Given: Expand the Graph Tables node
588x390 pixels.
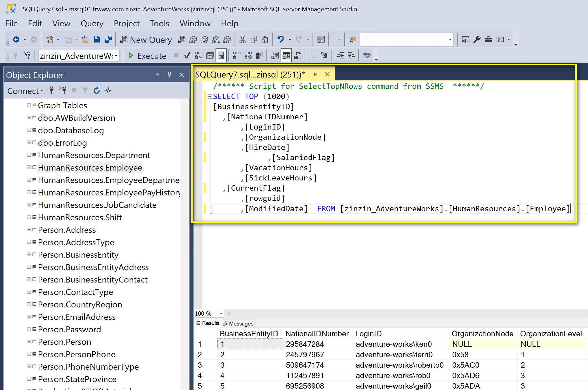Looking at the screenshot, I should 29,105.
